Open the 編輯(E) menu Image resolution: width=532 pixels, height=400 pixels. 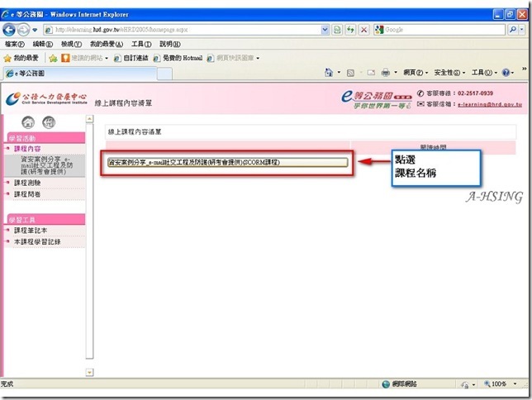(x=43, y=44)
